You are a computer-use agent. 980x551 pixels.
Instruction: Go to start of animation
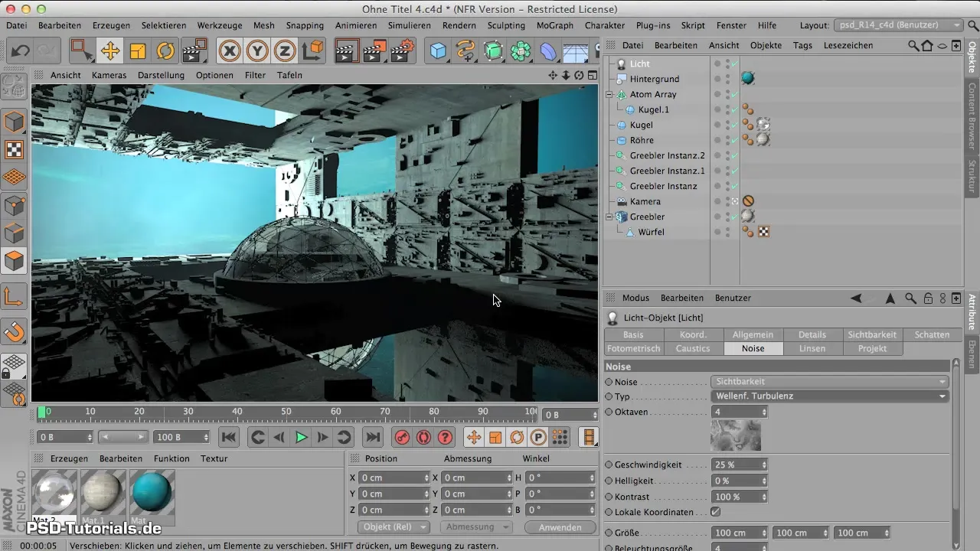(228, 437)
